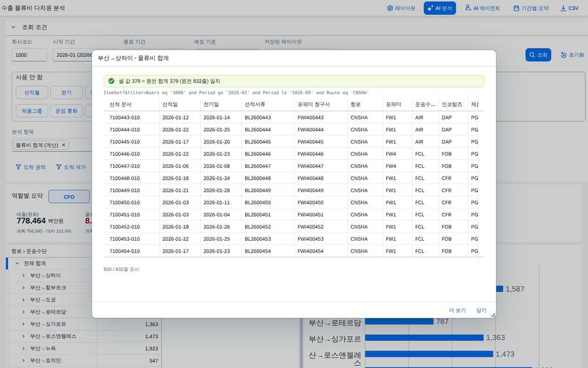Viewport: 588px width, 368px height.
Task: Click the 로스앤젤레스 chart bar
Action: pyautogui.click(x=429, y=354)
